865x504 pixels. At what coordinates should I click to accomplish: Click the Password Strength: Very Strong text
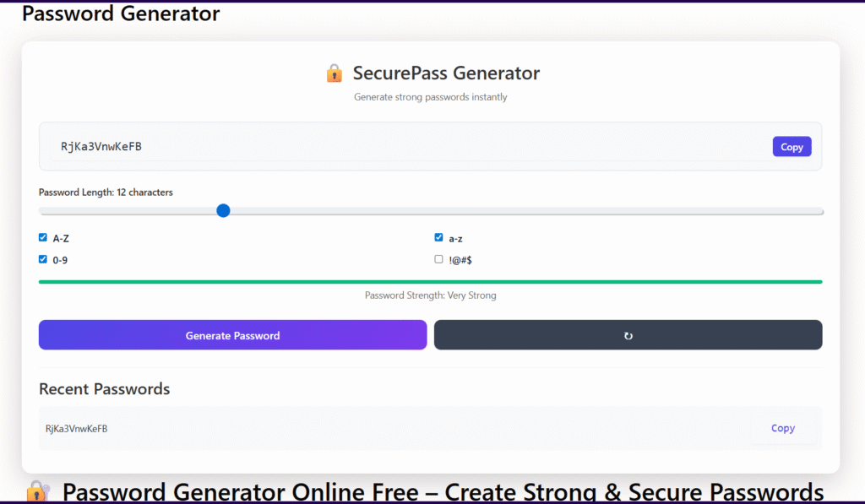[431, 295]
